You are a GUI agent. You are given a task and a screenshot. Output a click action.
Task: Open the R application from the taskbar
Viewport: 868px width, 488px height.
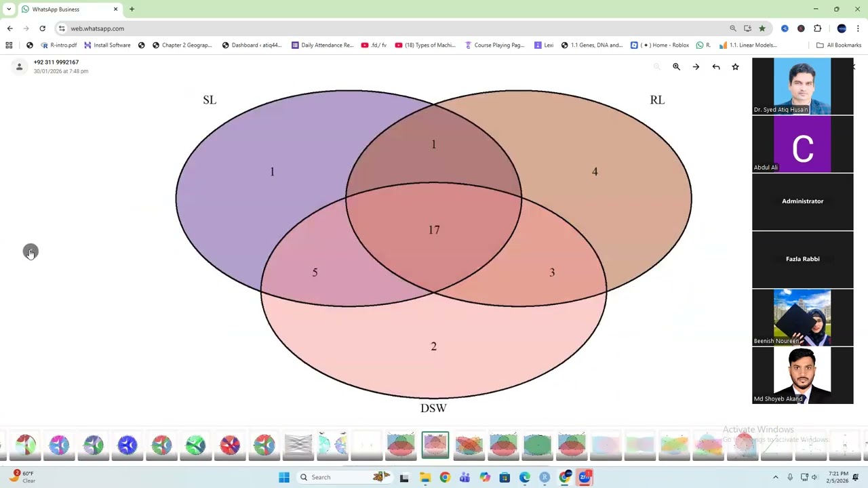pyautogui.click(x=545, y=477)
